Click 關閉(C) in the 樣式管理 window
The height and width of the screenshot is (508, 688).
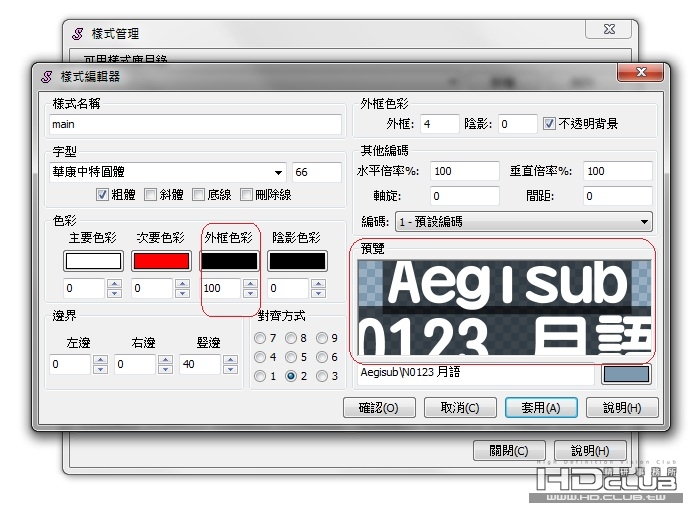509,451
